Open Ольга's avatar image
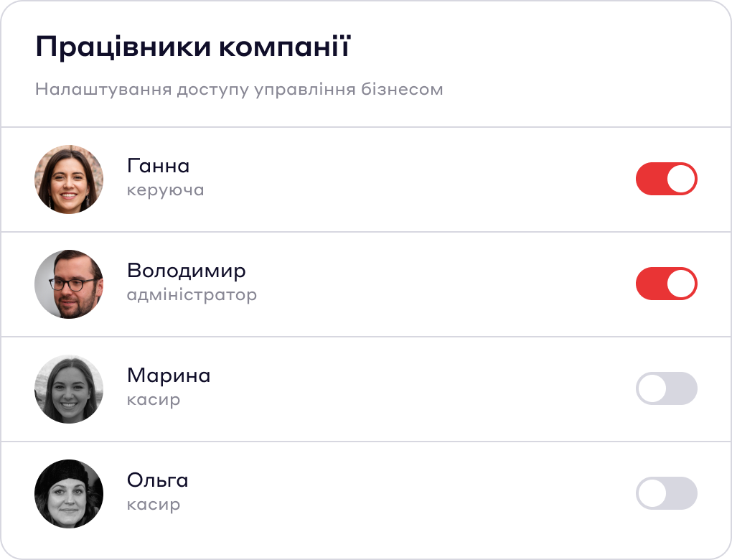Image resolution: width=732 pixels, height=560 pixels. point(68,493)
